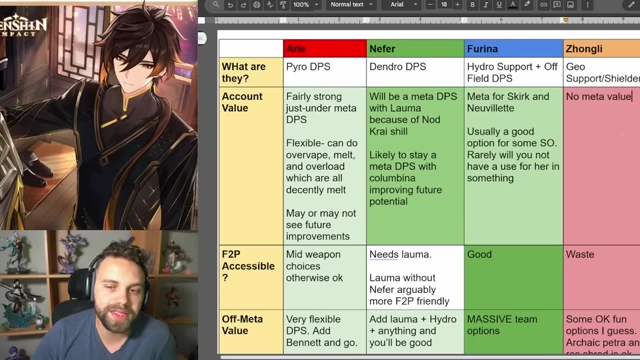Viewport: 640px width, 360px height.
Task: Click the 'MASSIVE team options' cell
Action: (513, 331)
